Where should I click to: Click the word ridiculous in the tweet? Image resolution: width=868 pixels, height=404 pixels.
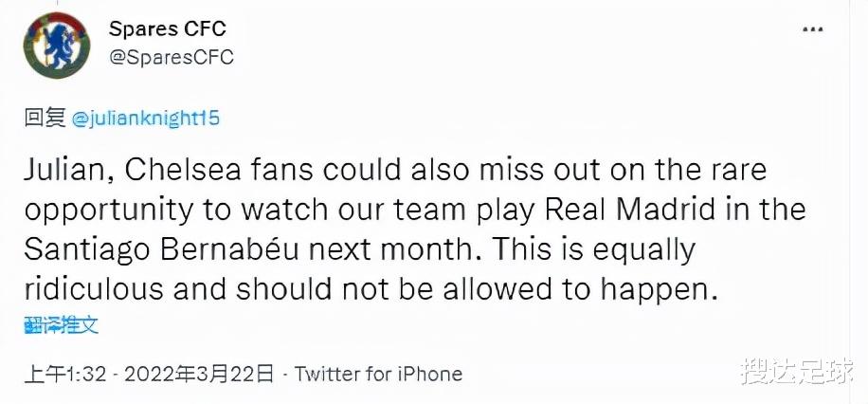(94, 290)
